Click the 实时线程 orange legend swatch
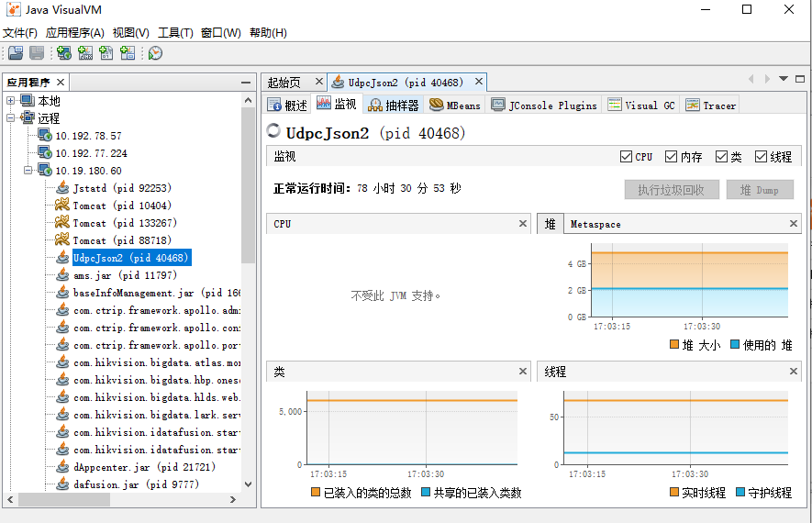Viewport: 812px width, 523px height. 674,492
